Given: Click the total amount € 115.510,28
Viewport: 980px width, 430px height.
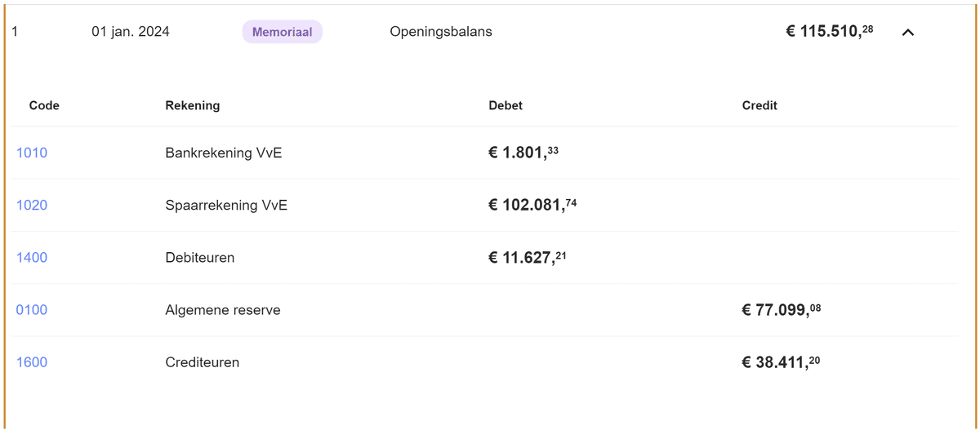Looking at the screenshot, I should coord(829,32).
